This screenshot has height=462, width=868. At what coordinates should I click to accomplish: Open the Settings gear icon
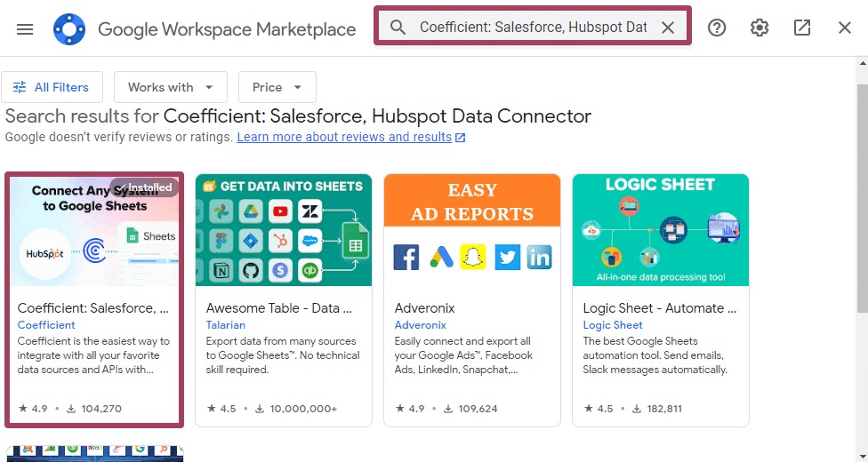[x=759, y=28]
